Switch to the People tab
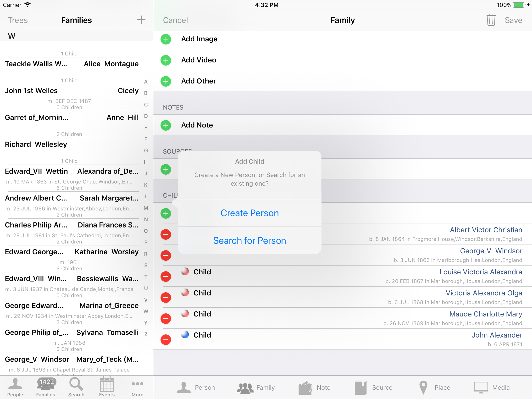 coord(15,387)
